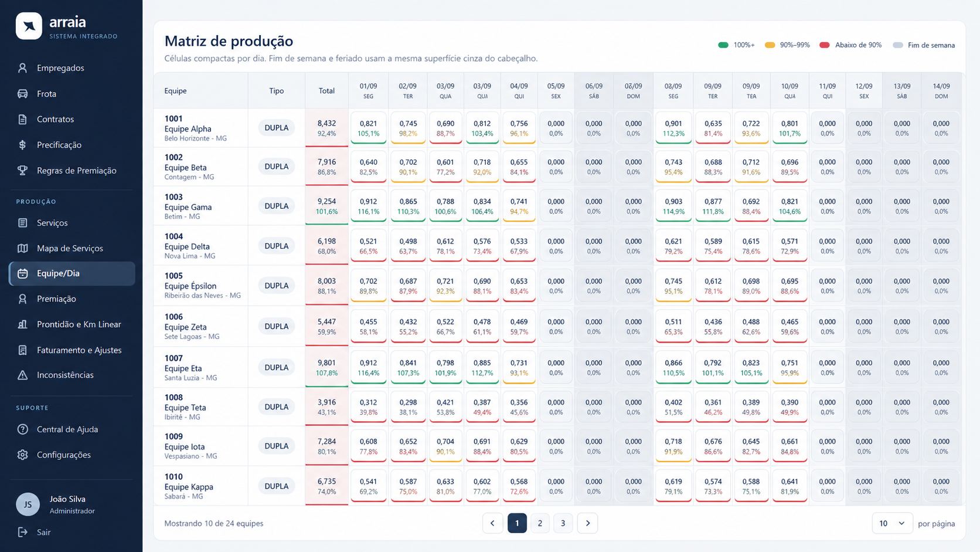Open the Empregados menu item
This screenshot has height=552, width=980.
pos(72,68)
